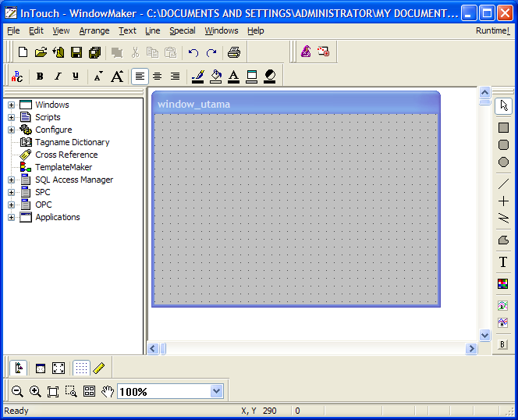Open the Line menu
Screen dimensions: 518x420
153,30
